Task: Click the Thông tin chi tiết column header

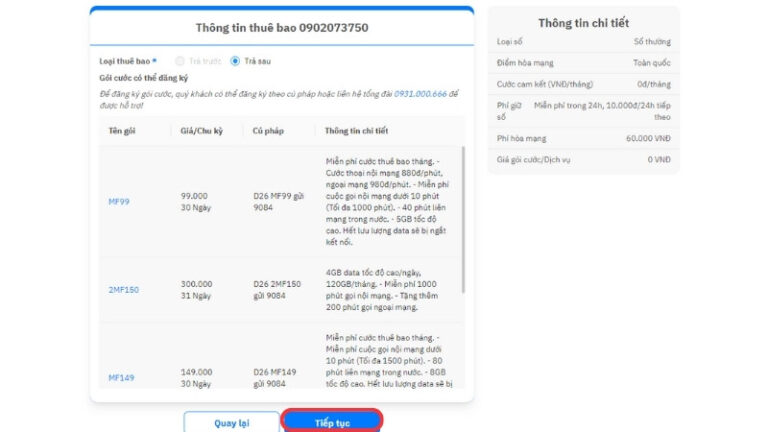Action: pos(356,131)
